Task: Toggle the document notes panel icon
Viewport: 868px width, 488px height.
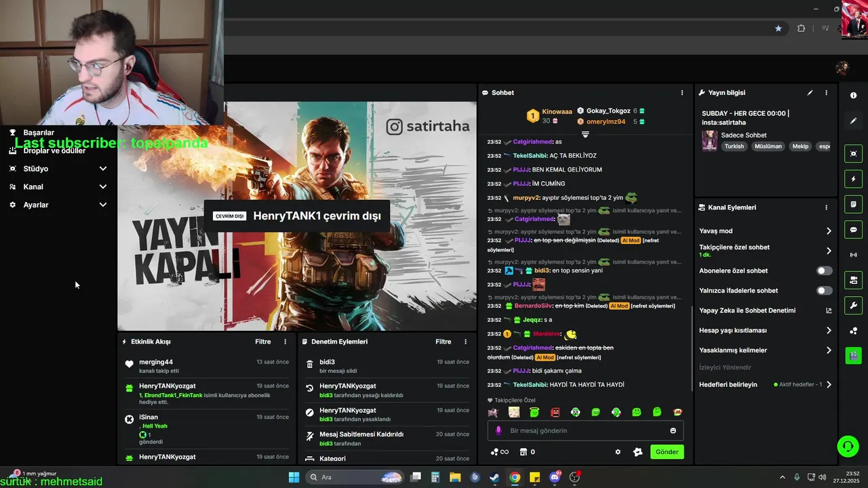Action: (x=853, y=205)
